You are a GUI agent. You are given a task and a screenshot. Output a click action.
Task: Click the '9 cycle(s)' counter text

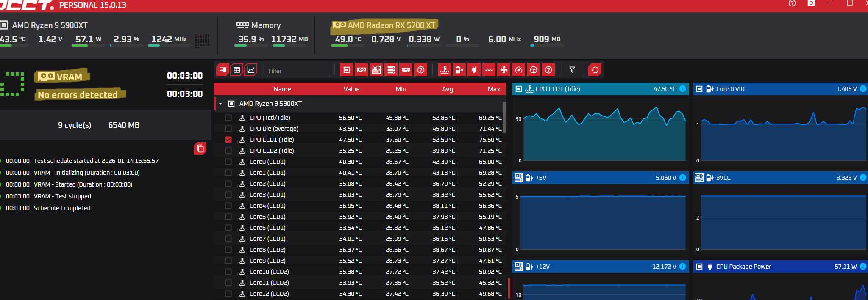[x=75, y=125]
